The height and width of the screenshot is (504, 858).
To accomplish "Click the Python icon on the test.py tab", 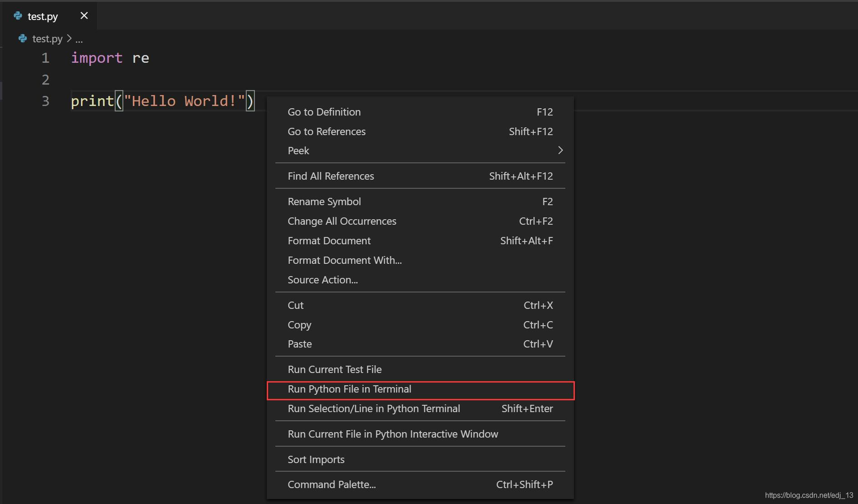I will [x=18, y=15].
